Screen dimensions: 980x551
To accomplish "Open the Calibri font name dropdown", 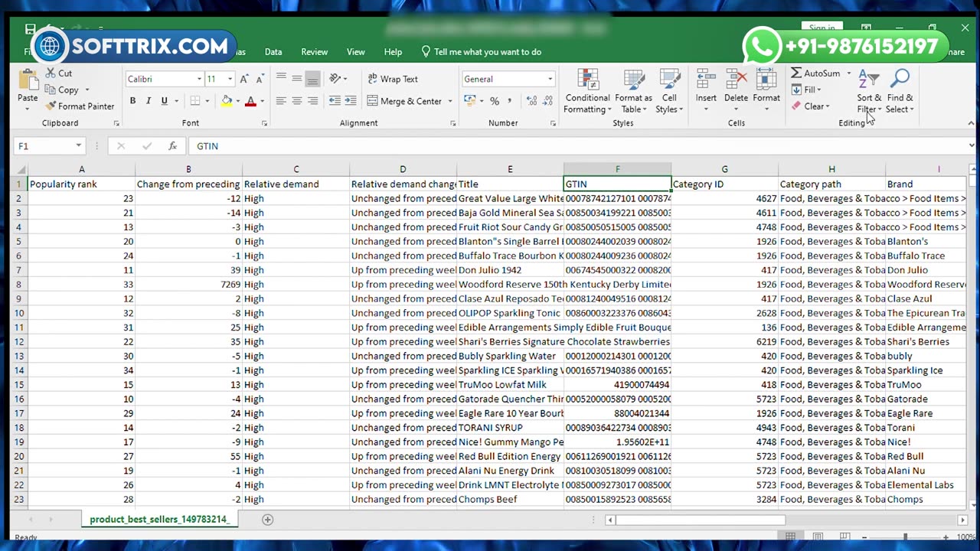I will [x=199, y=79].
